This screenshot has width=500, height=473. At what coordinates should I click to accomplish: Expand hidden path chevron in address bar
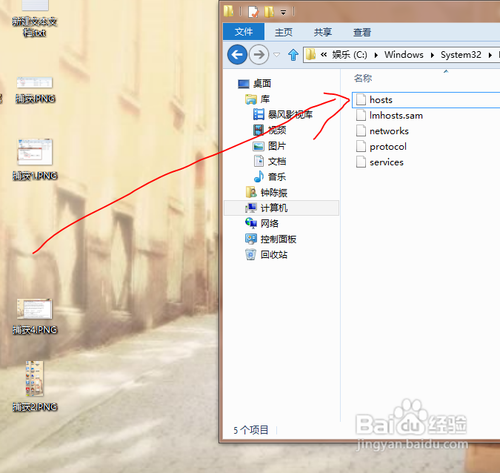[x=323, y=54]
